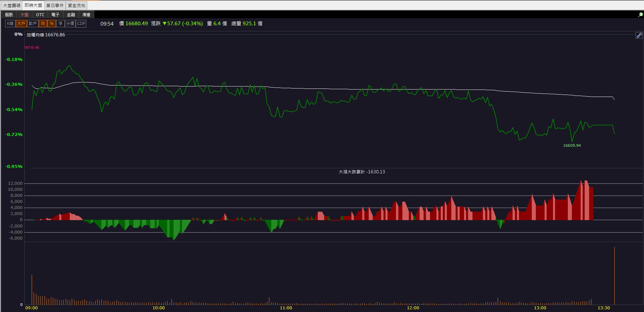This screenshot has height=312, width=644.
Task: Select the 大盤 sub-tab
Action: pos(24,15)
